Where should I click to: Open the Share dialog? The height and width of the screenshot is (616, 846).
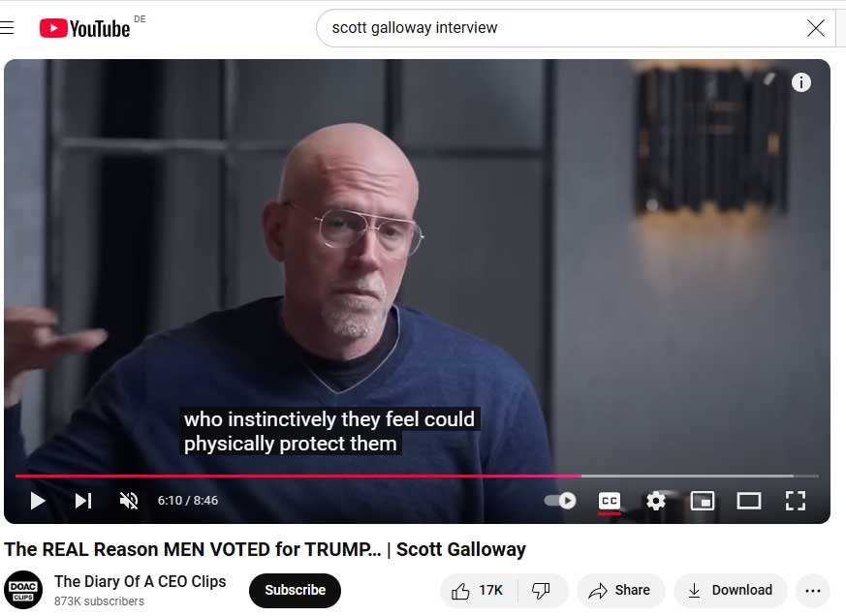point(620,591)
